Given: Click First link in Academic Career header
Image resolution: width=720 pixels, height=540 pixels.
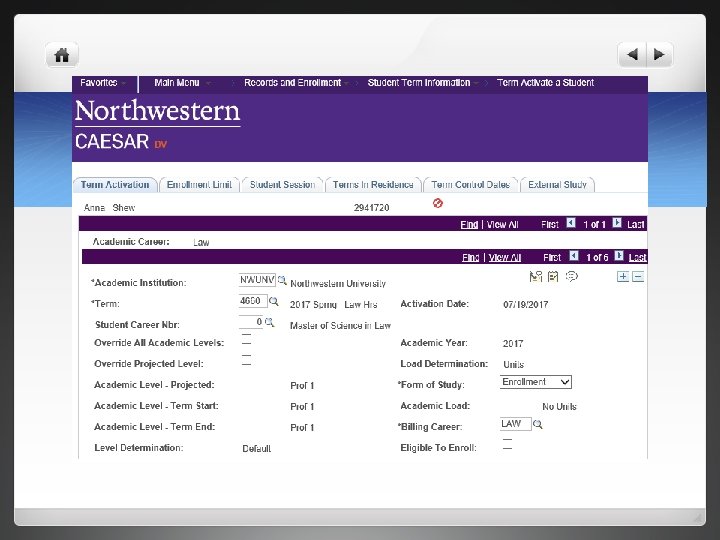Looking at the screenshot, I should pos(550,225).
